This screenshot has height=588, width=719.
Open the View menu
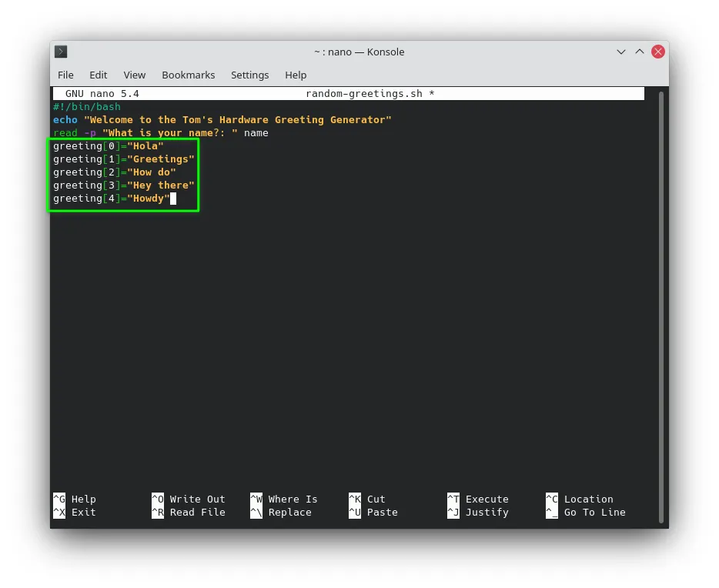tap(135, 75)
